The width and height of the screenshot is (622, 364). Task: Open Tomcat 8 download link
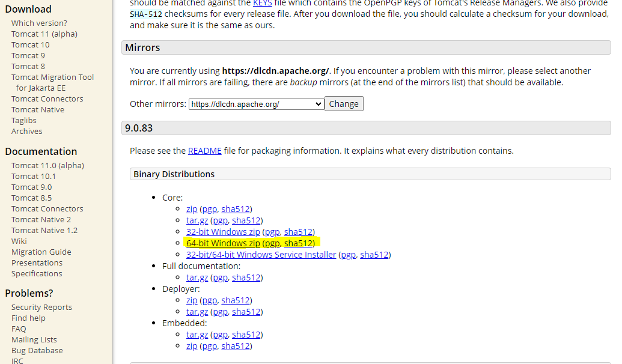28,66
